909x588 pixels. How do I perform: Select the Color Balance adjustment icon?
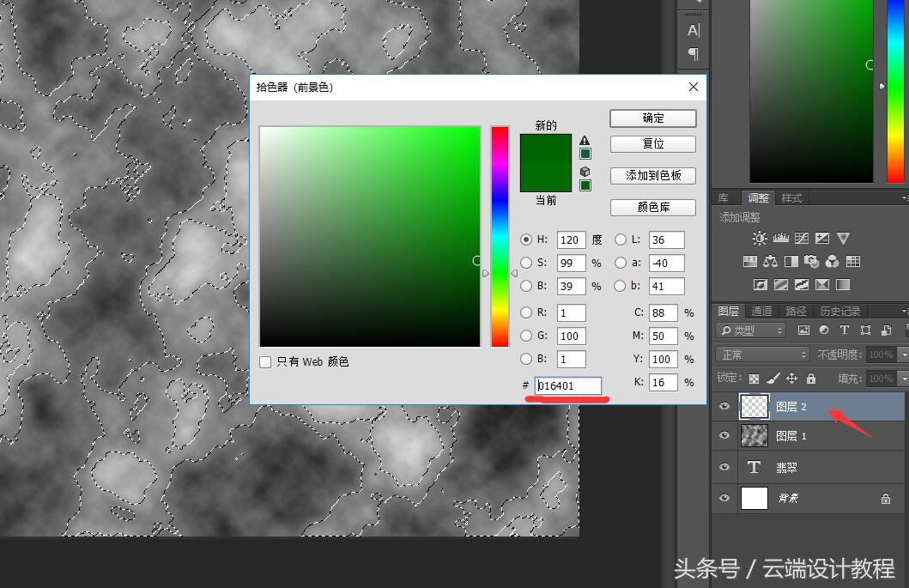(770, 261)
